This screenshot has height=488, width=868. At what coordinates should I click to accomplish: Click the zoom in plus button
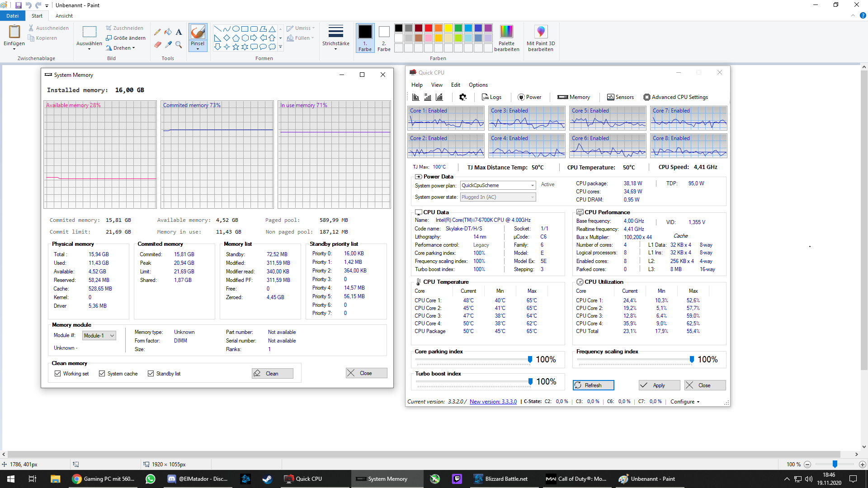point(863,464)
